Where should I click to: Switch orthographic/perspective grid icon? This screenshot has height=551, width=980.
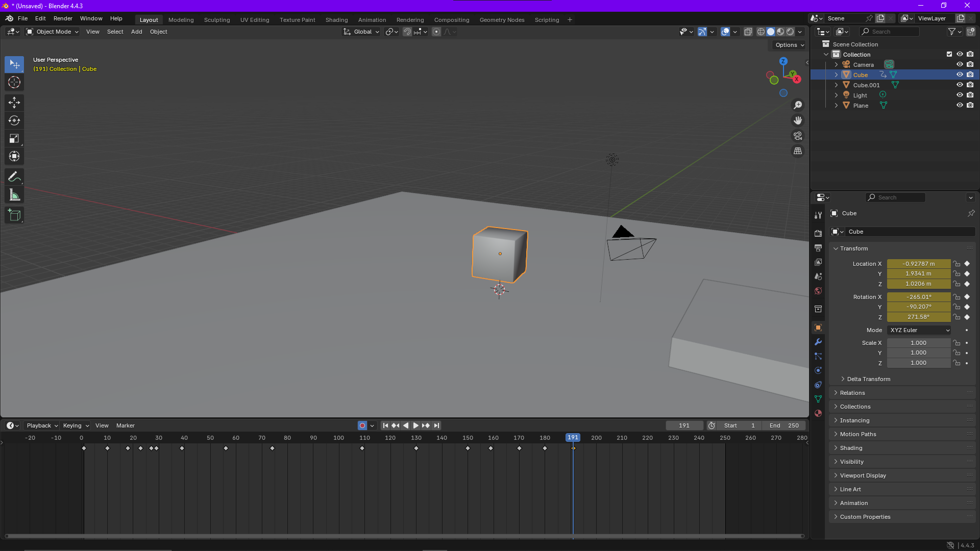(798, 151)
